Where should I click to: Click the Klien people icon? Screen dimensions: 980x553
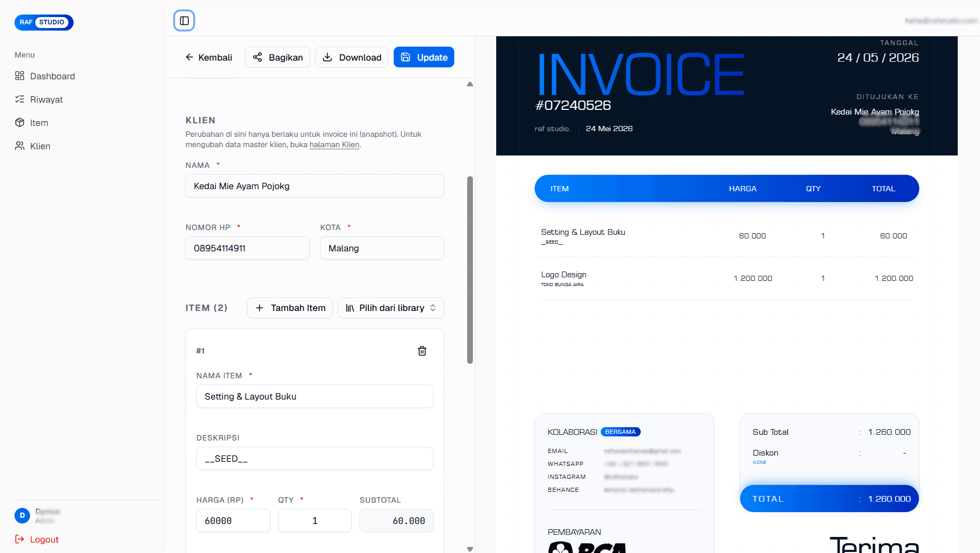pyautogui.click(x=20, y=146)
